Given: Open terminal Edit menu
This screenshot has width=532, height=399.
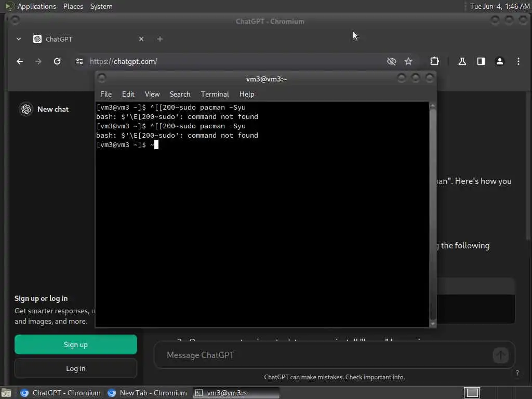Looking at the screenshot, I should pyautogui.click(x=128, y=95).
